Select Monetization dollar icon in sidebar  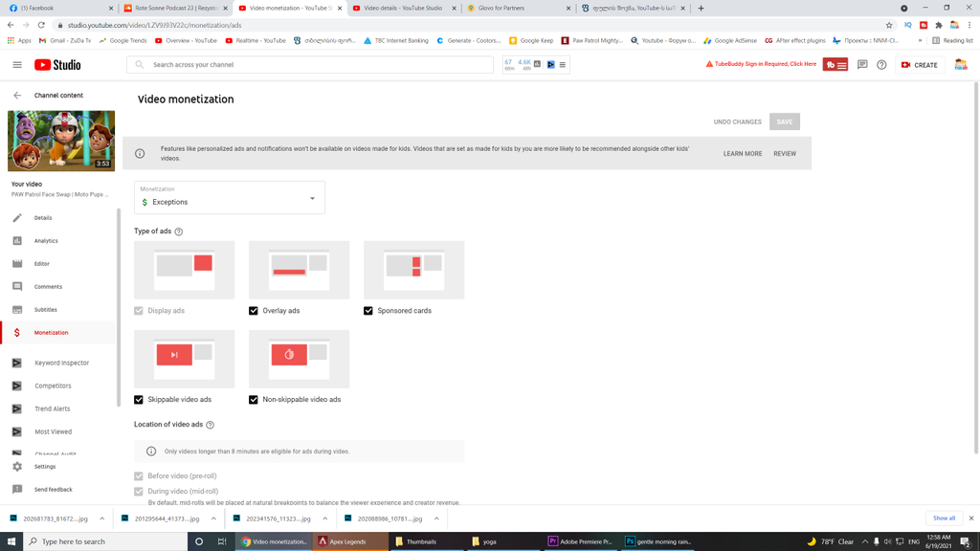click(17, 333)
